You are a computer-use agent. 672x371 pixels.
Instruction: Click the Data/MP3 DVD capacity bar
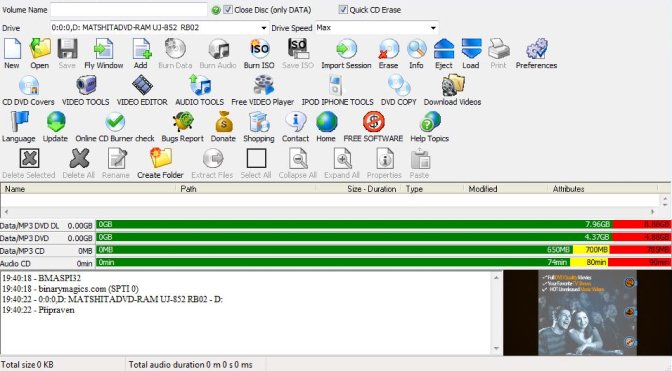tap(383, 237)
